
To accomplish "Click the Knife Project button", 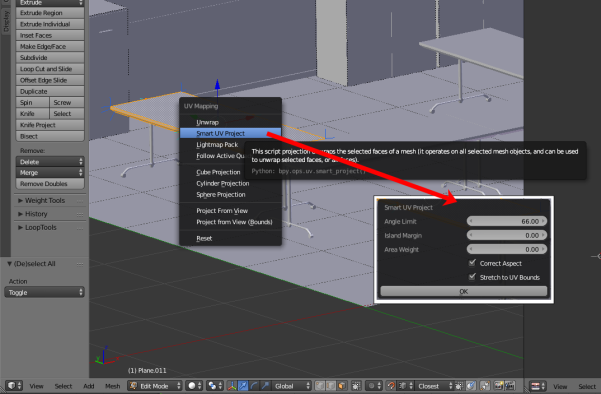I will pos(50,125).
